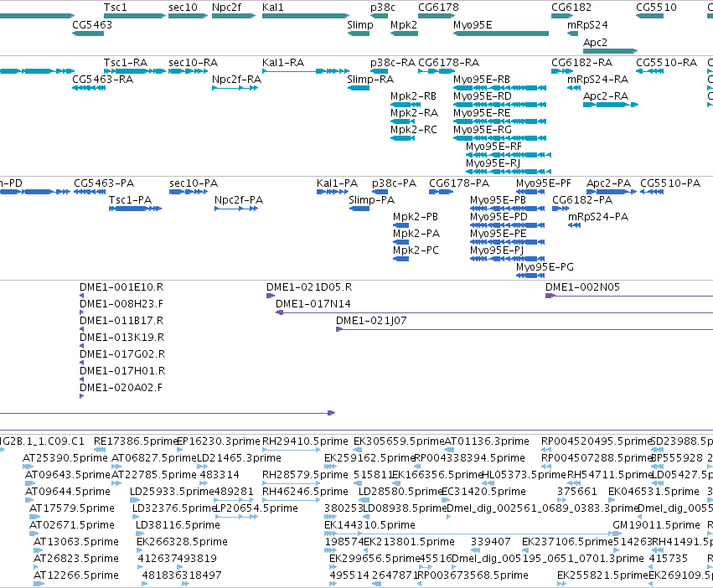Viewport: 713px width, 588px height.
Task: Click the EK266328.5prime EST label
Action: click(182, 542)
